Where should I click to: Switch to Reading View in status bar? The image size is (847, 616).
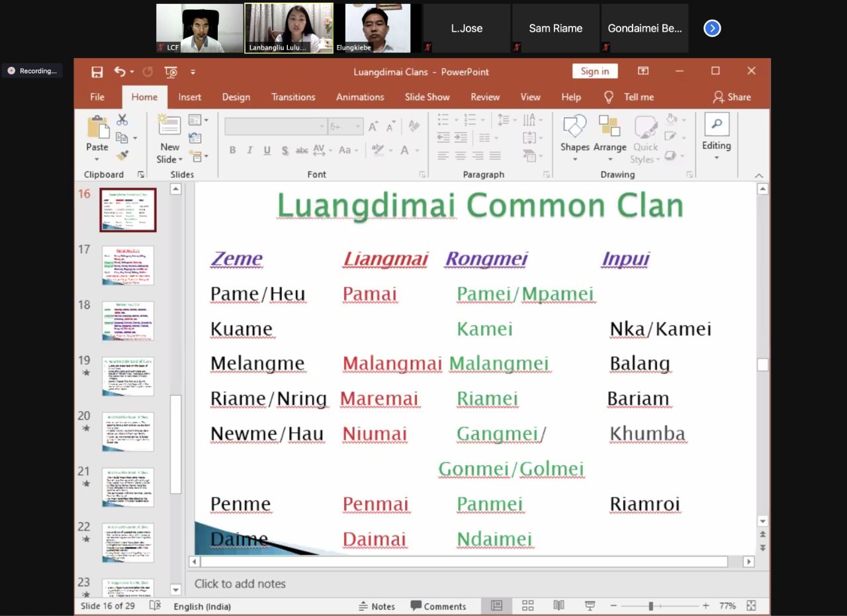point(558,605)
